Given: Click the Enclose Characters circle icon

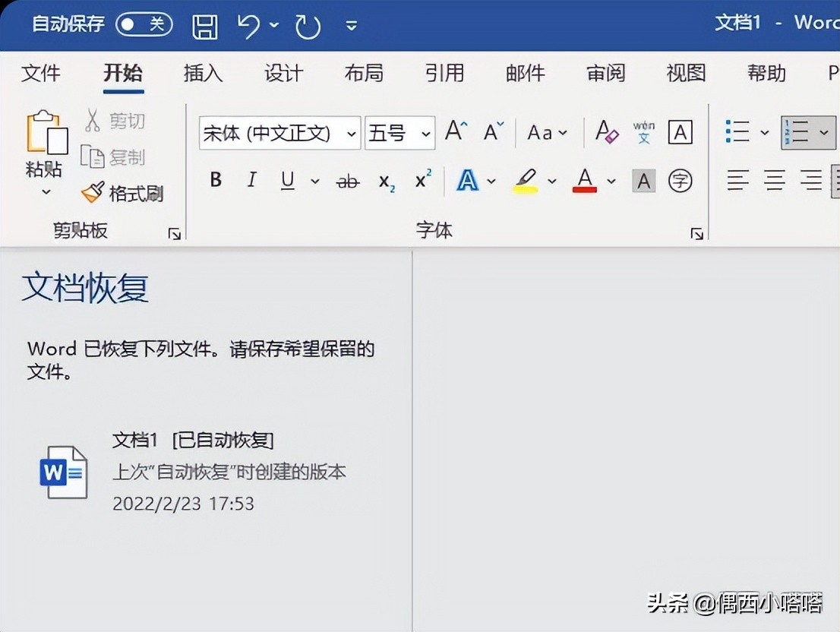Looking at the screenshot, I should (680, 181).
